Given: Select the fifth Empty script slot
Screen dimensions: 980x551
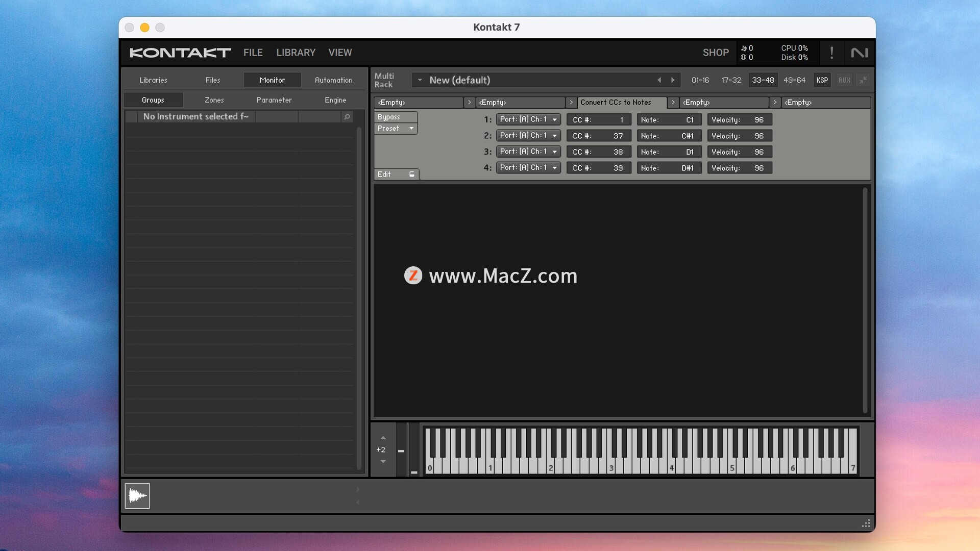Looking at the screenshot, I should pyautogui.click(x=826, y=103).
